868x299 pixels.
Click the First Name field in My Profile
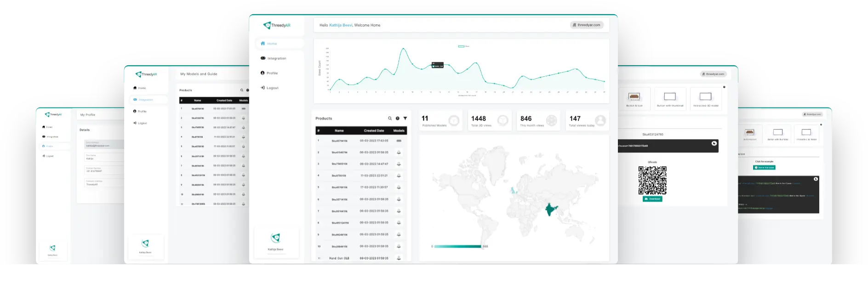tap(104, 157)
